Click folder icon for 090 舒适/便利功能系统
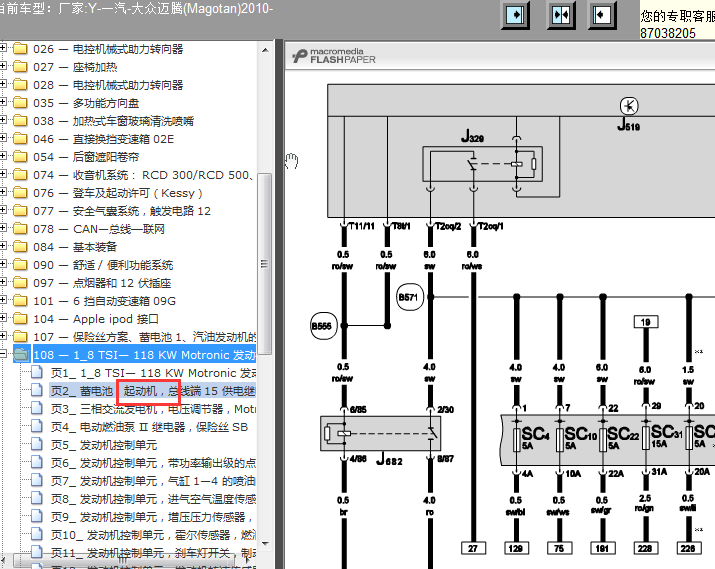The width and height of the screenshot is (715, 569). pos(20,265)
